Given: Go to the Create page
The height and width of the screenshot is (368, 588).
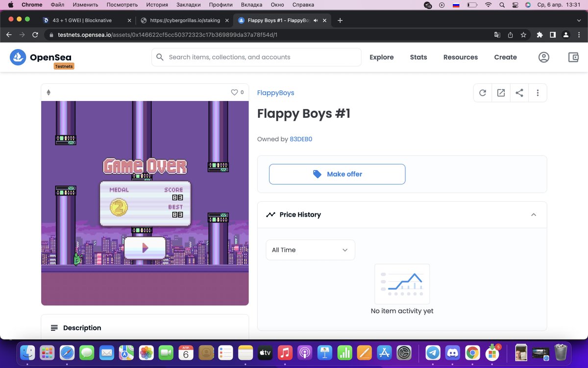Looking at the screenshot, I should 505,57.
